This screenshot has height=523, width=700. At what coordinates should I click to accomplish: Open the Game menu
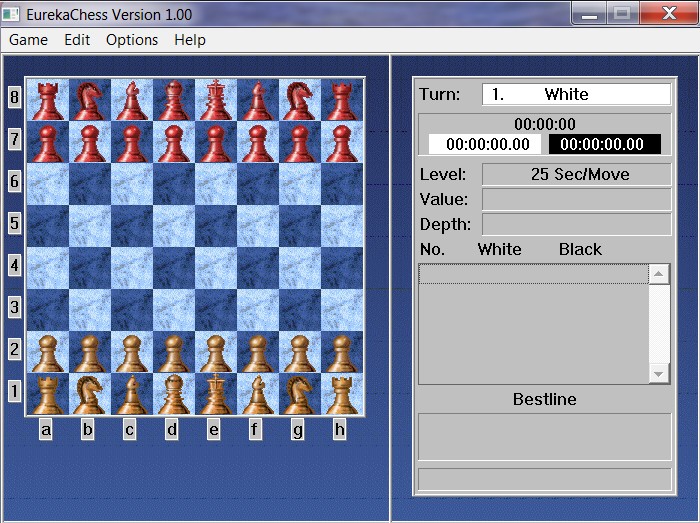pos(28,40)
